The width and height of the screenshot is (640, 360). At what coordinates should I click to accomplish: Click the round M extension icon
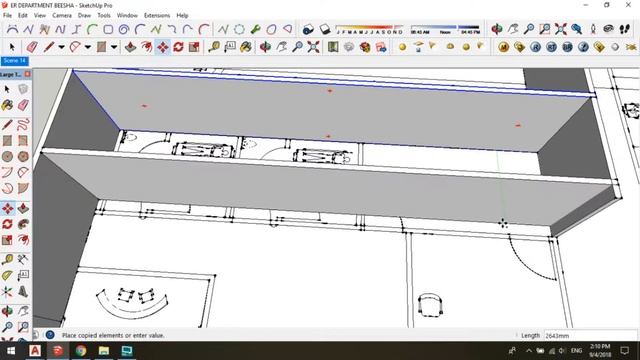point(503,47)
